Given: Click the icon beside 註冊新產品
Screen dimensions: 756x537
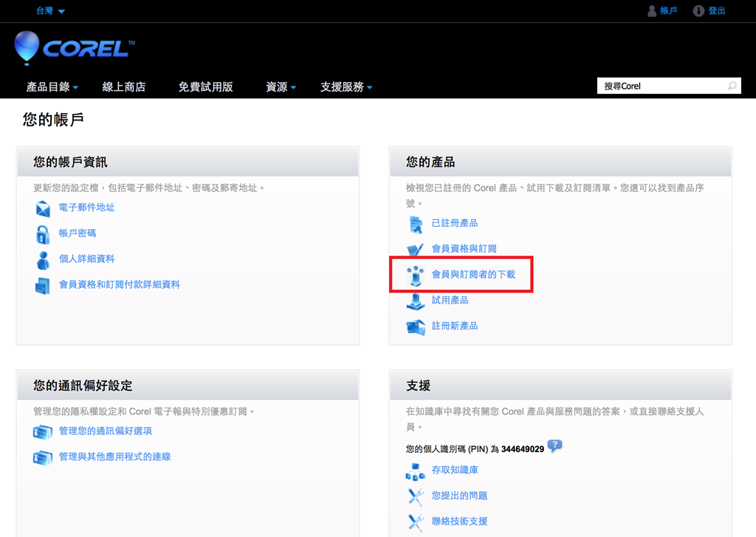Looking at the screenshot, I should tap(416, 327).
